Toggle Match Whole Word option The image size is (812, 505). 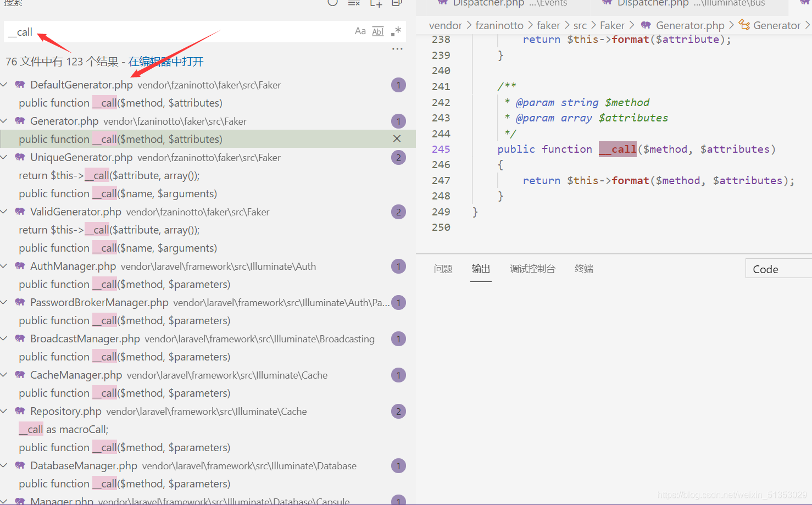(378, 31)
